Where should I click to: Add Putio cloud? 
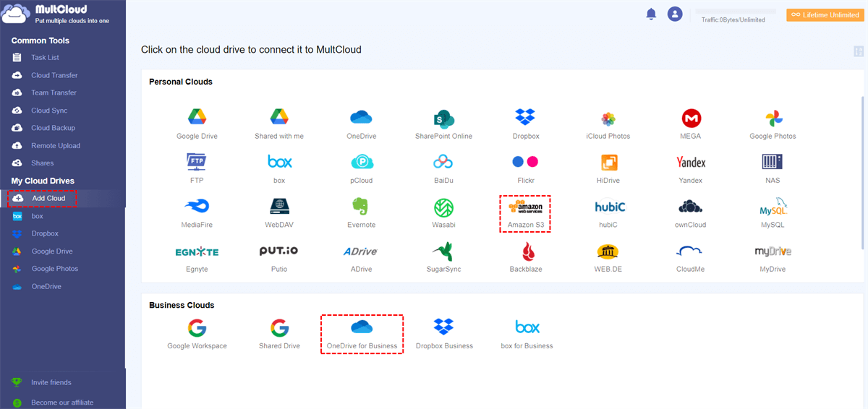pyautogui.click(x=279, y=257)
